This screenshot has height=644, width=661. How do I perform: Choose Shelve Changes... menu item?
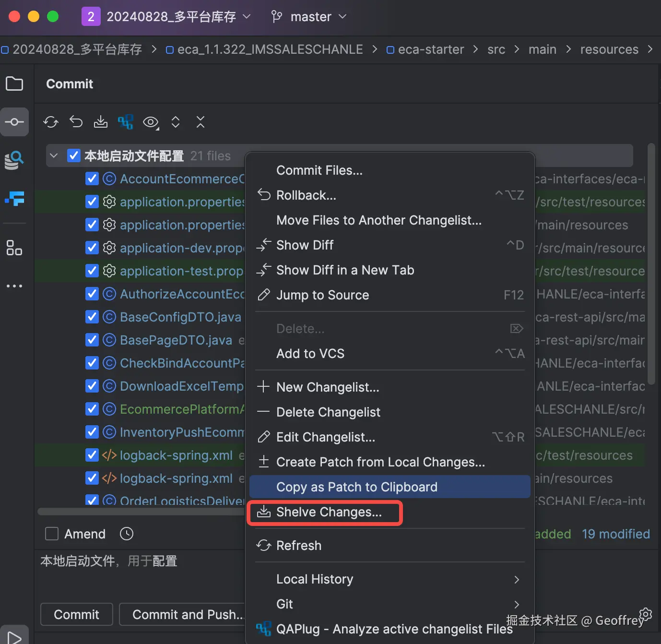[390, 512]
